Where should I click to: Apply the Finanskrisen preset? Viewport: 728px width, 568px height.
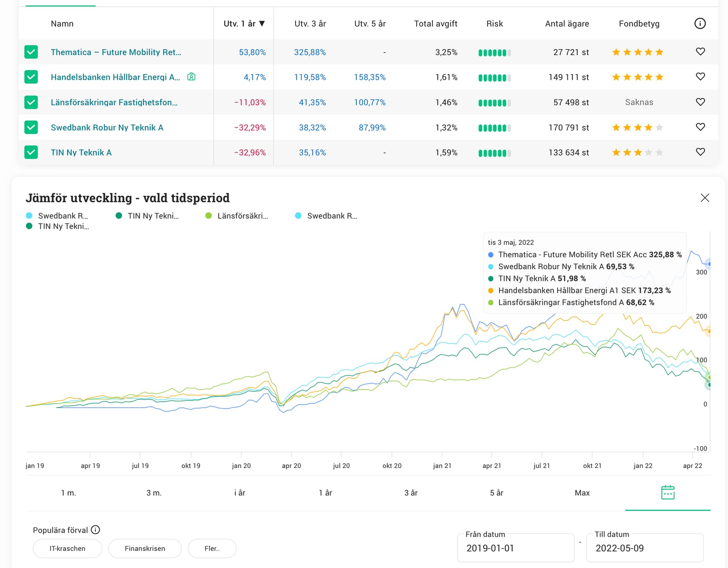(145, 548)
